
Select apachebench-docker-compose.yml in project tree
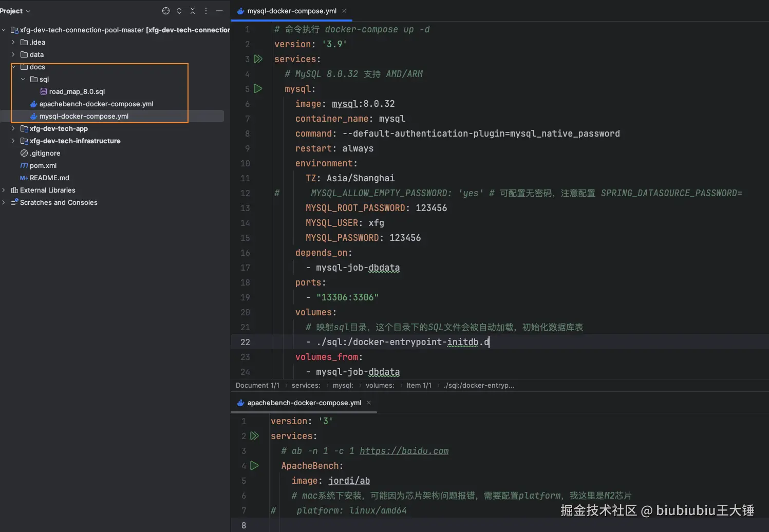96,104
